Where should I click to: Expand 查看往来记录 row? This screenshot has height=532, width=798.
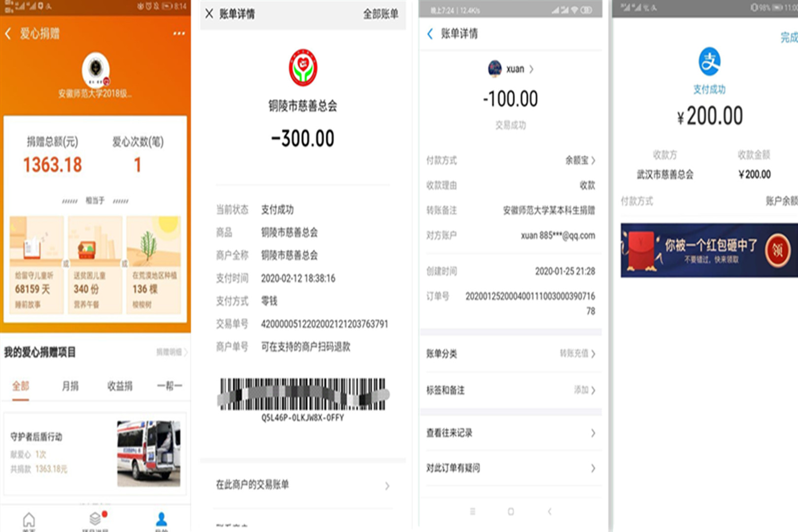pos(510,433)
